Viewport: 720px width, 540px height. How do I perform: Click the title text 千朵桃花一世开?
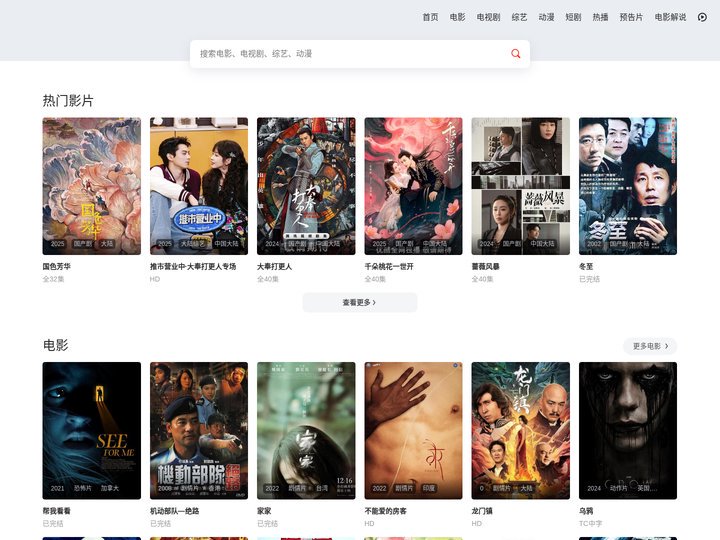[389, 266]
